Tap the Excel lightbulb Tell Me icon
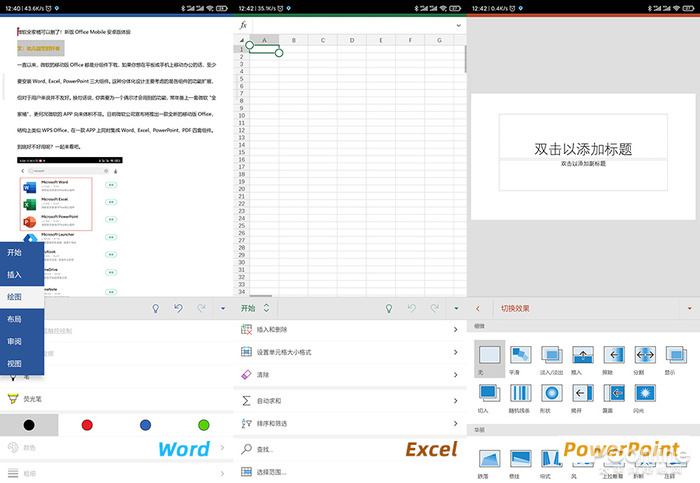Image resolution: width=700 pixels, height=483 pixels. (389, 308)
